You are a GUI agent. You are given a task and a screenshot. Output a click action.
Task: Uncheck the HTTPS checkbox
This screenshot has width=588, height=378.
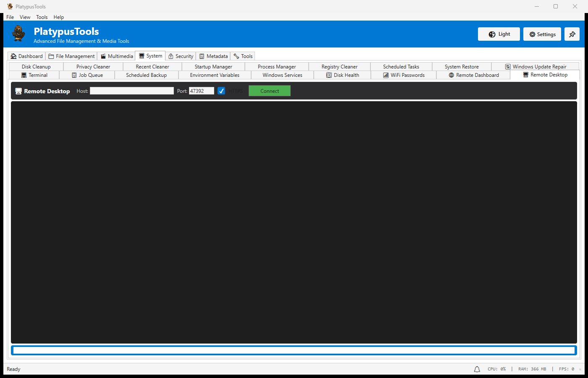221,91
